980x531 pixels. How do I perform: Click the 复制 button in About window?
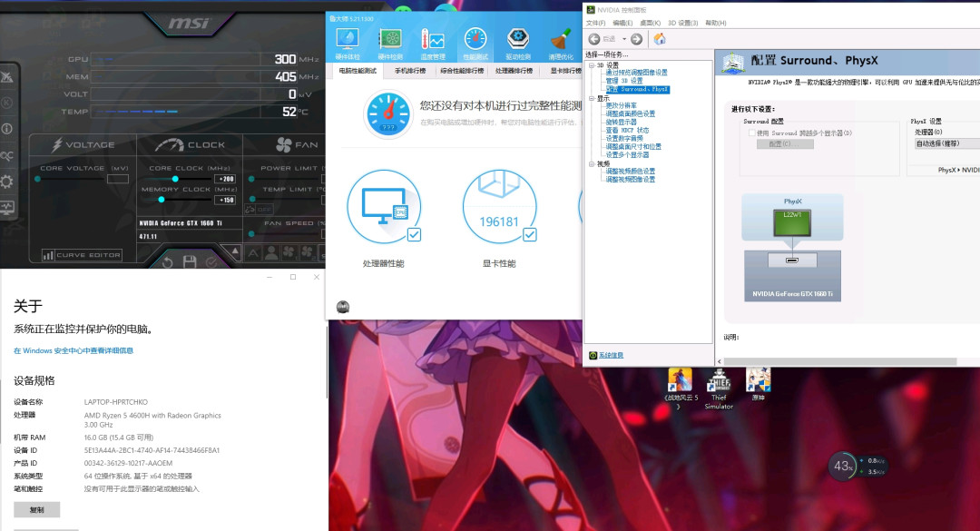(x=37, y=510)
